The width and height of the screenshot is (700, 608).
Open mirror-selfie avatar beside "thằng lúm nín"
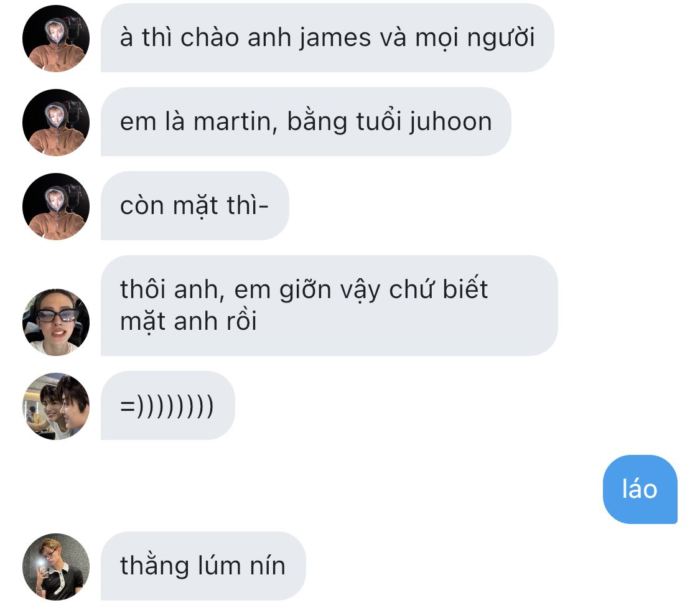click(x=56, y=566)
